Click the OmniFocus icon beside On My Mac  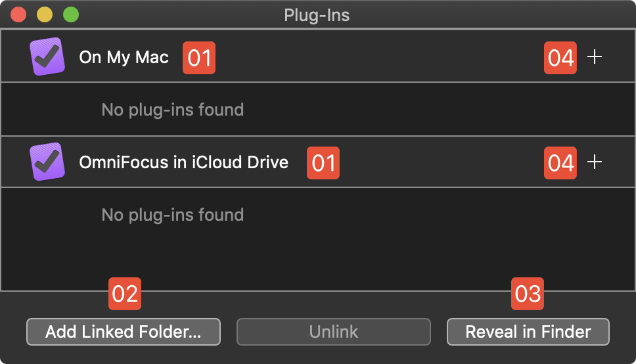tap(47, 57)
